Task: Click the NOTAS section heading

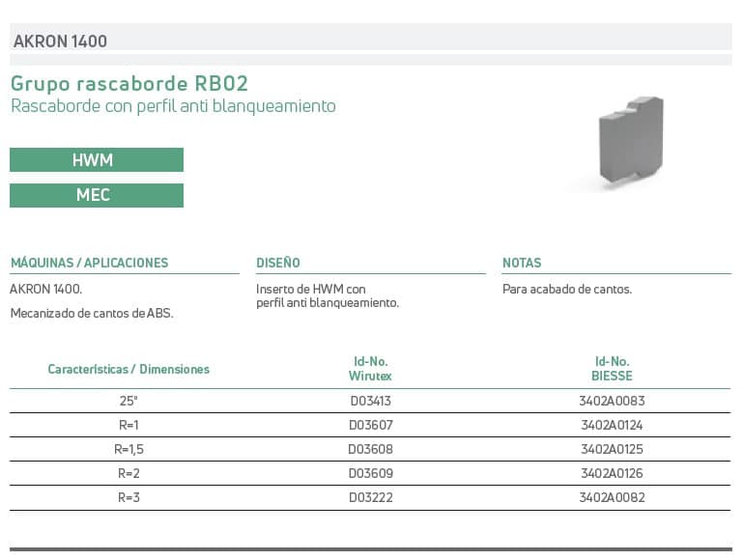Action: coord(522,263)
